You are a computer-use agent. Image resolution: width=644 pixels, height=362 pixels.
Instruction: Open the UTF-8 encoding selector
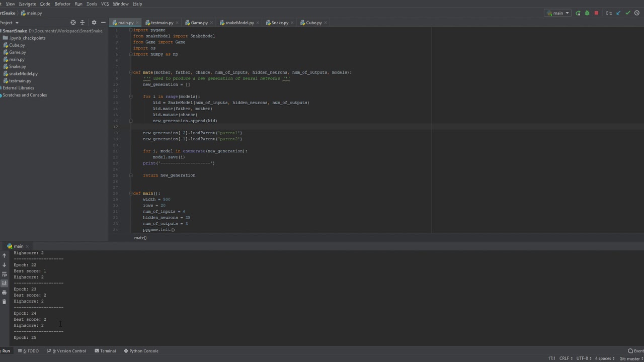click(x=584, y=358)
